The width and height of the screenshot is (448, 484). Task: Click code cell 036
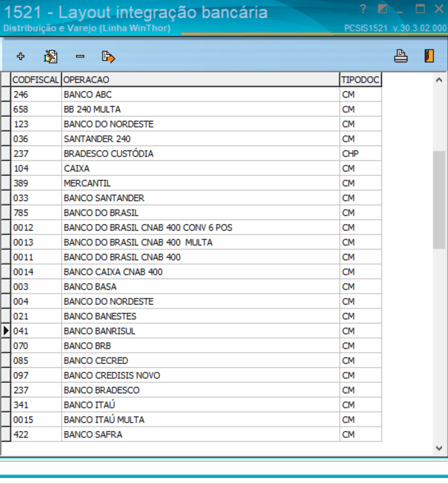point(36,139)
